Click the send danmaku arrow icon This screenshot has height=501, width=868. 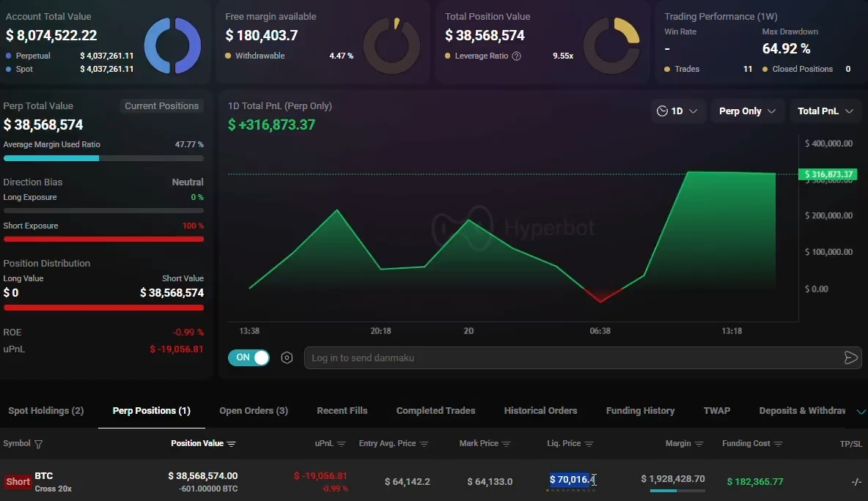click(851, 357)
